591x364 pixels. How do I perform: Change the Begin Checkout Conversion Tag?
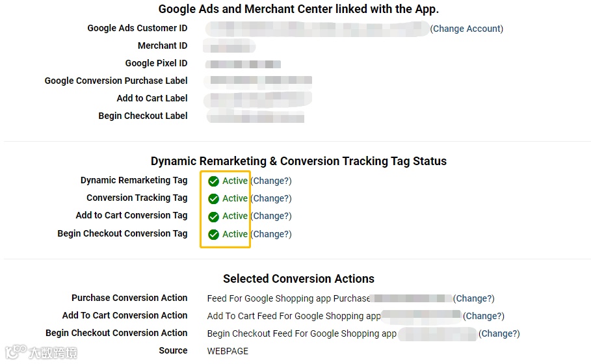coord(271,234)
